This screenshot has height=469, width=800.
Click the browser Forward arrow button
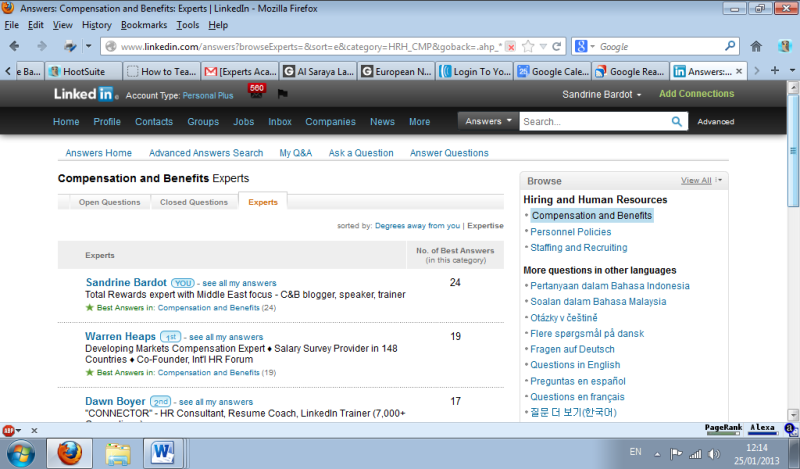[41, 46]
